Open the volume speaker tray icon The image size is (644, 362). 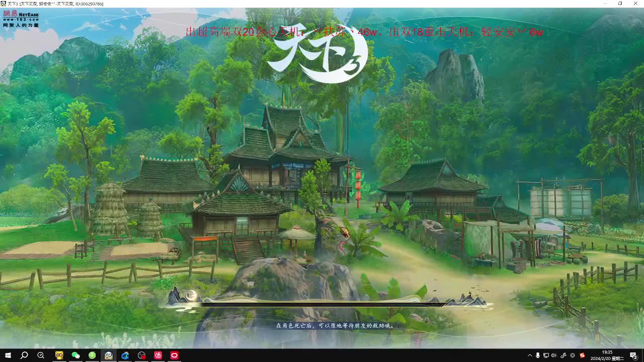tap(554, 355)
